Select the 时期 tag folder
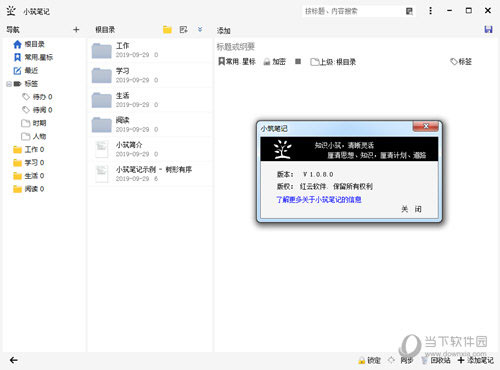 34,123
